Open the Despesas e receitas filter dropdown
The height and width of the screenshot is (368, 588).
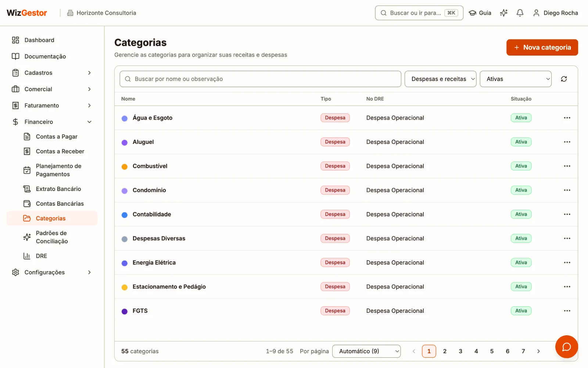click(440, 79)
